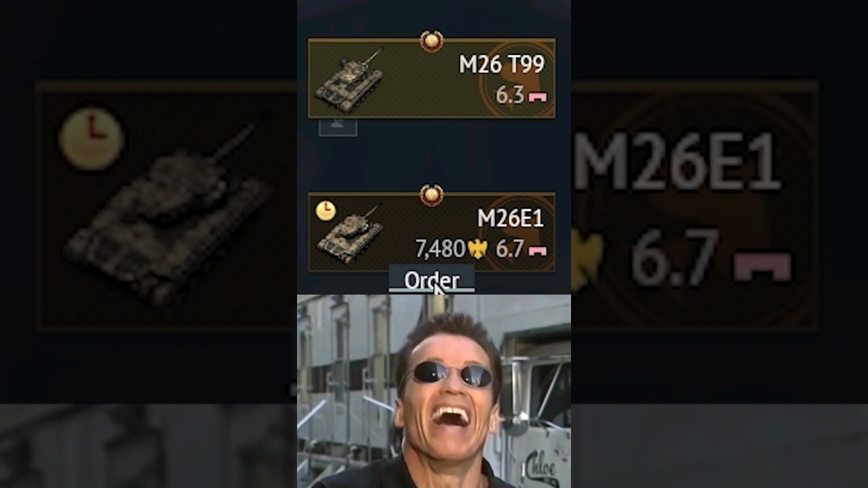
Task: Select the M26 T99 vehicle name label
Action: pyautogui.click(x=502, y=64)
